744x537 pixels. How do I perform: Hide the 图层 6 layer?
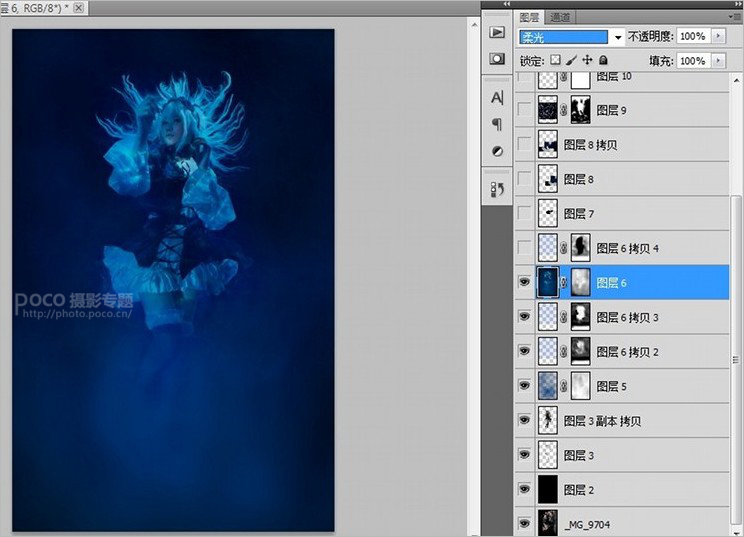(523, 283)
